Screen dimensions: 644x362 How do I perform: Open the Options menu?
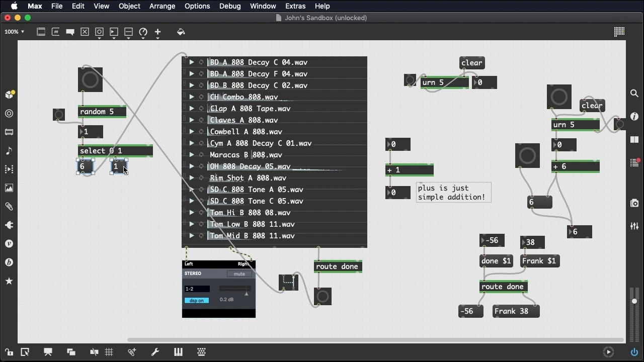point(197,6)
